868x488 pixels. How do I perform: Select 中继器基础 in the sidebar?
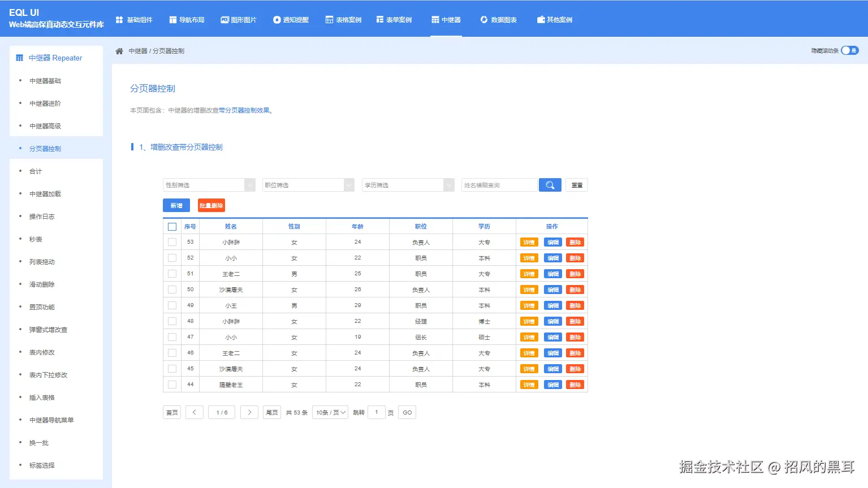[56, 81]
